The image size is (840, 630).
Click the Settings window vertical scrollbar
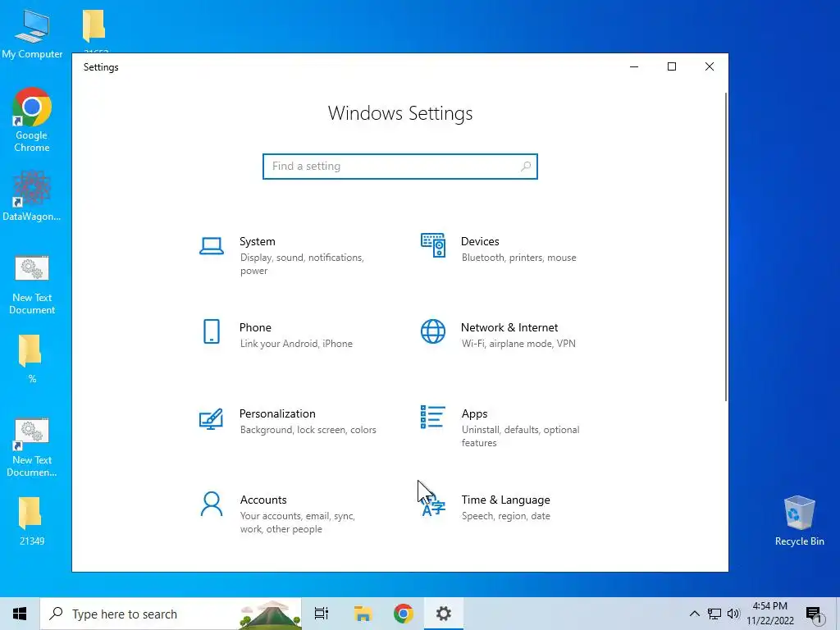pos(726,246)
